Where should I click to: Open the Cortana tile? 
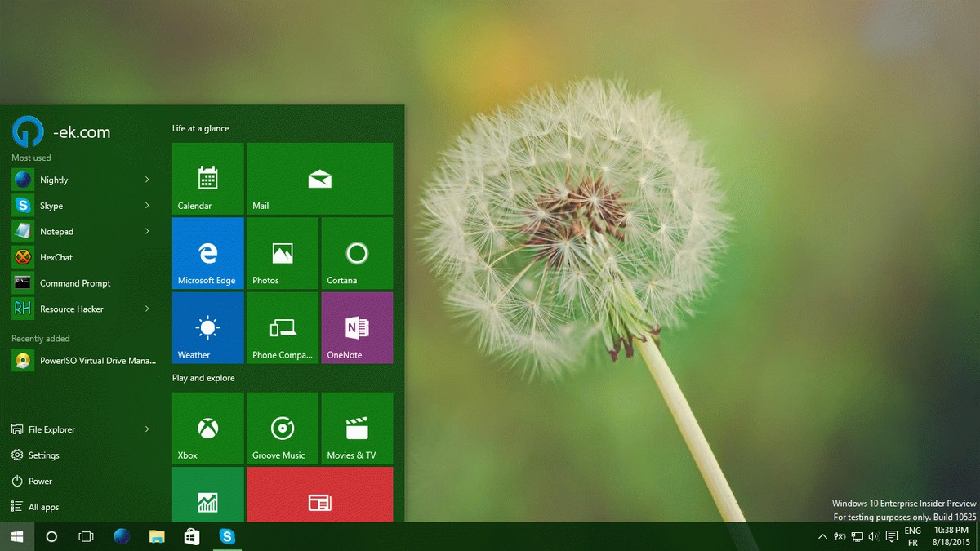pyautogui.click(x=357, y=253)
